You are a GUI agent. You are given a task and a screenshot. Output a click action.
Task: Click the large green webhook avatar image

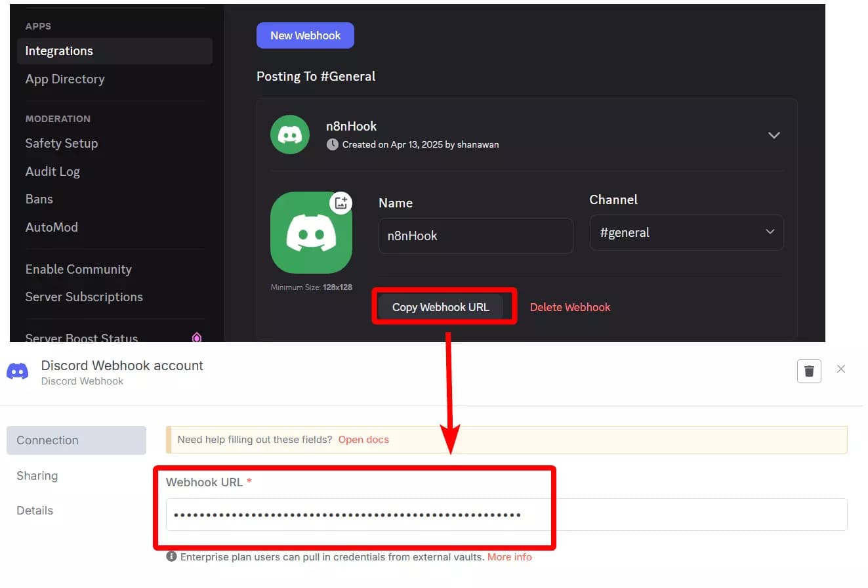pos(311,233)
